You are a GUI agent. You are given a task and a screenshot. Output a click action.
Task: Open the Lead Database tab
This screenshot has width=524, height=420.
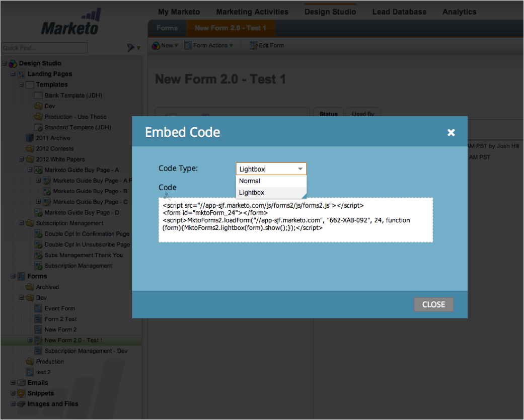(399, 12)
